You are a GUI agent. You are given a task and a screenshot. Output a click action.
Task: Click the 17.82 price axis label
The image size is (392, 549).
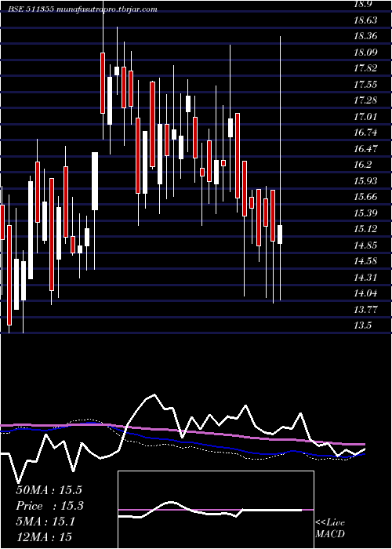tap(365, 68)
